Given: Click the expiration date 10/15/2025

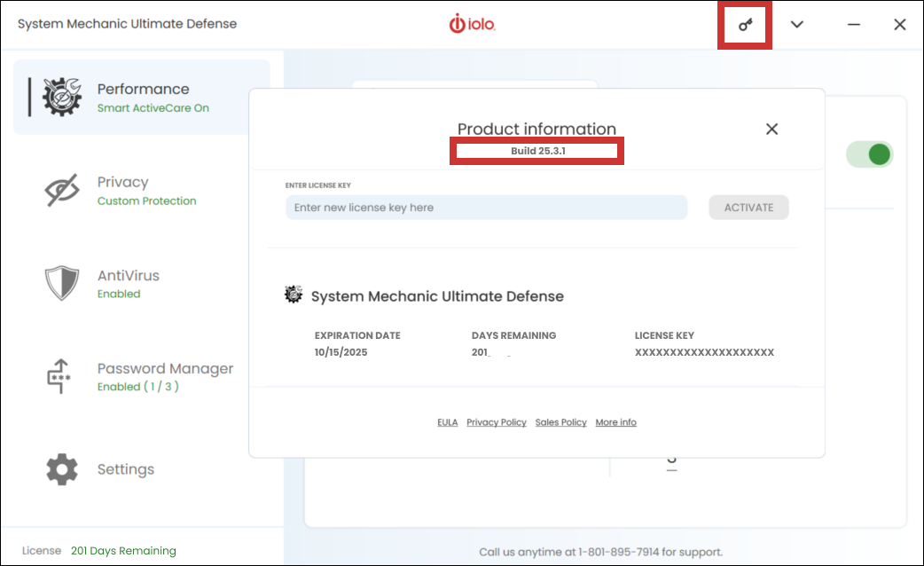Looking at the screenshot, I should pos(341,352).
